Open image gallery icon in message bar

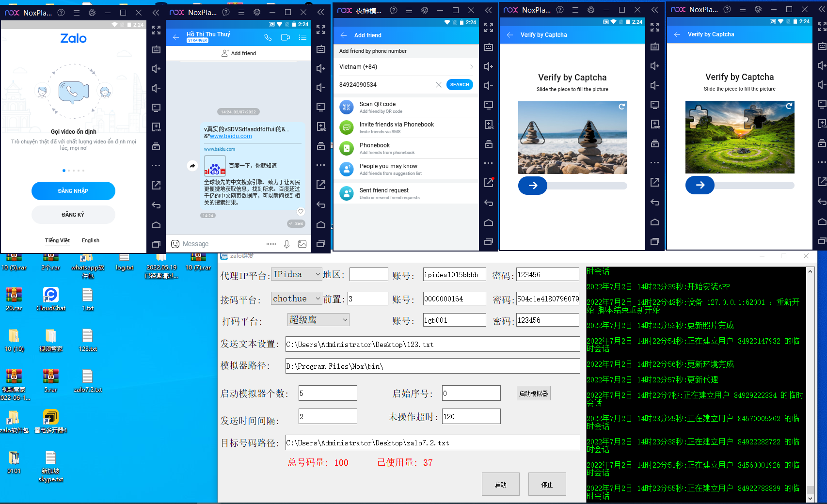tap(302, 244)
